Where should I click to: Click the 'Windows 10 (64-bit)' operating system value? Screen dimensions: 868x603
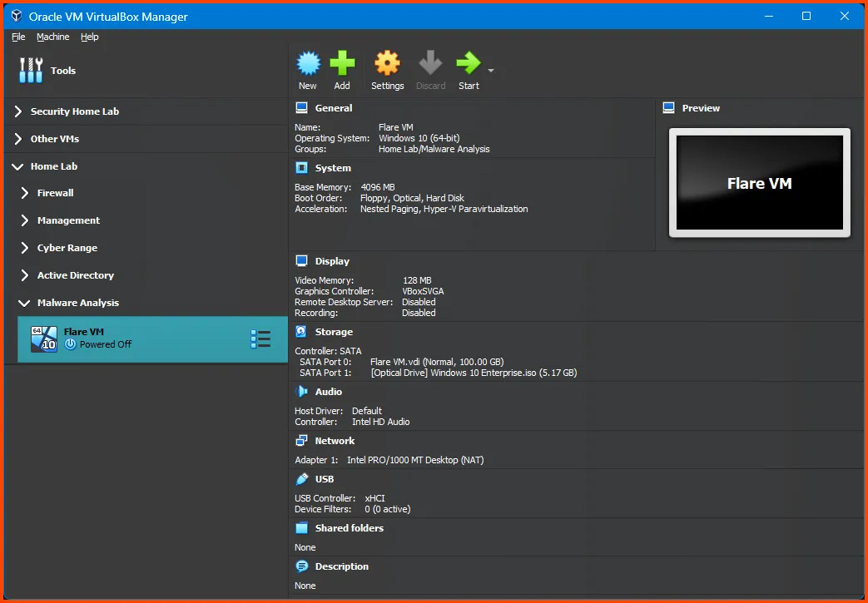[419, 138]
